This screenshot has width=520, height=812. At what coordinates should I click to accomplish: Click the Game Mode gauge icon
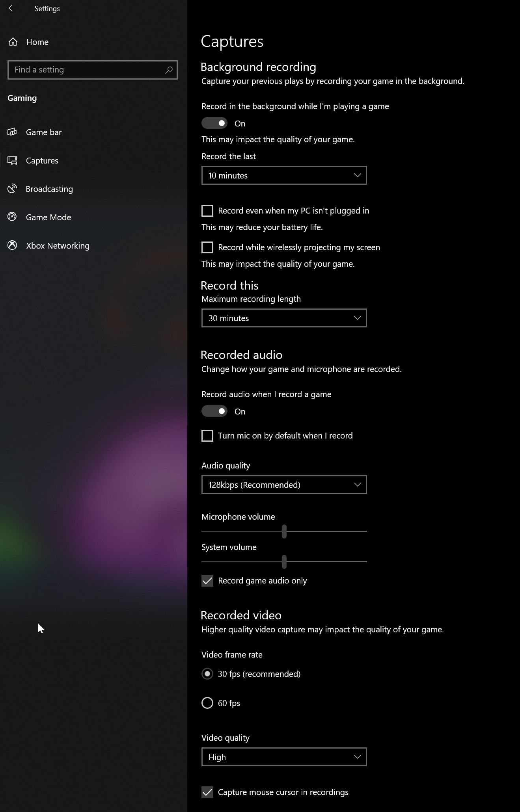(x=13, y=217)
